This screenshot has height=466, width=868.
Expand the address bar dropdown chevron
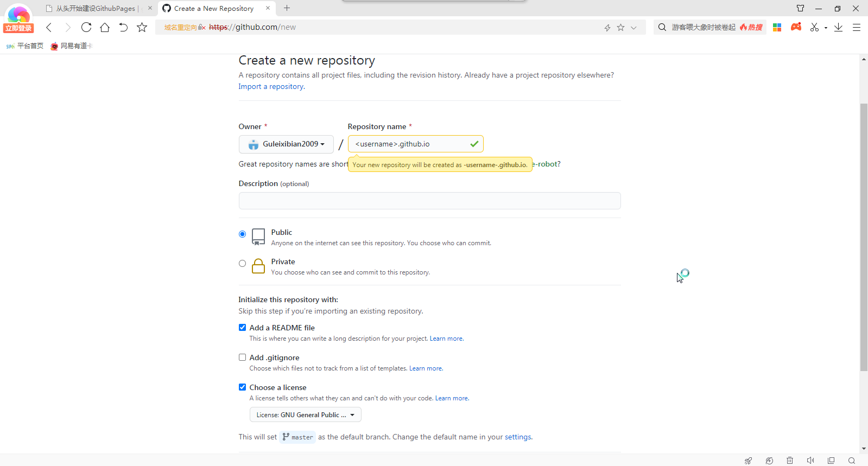633,28
